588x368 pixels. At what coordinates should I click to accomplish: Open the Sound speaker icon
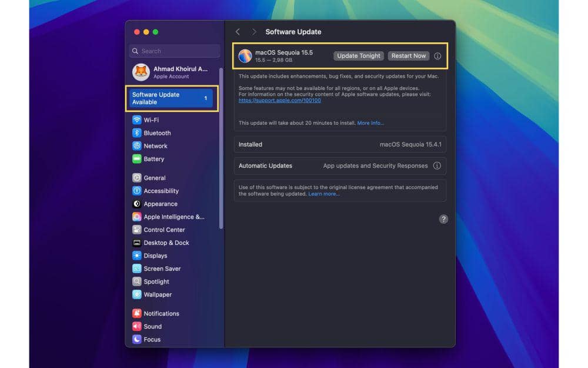point(137,326)
